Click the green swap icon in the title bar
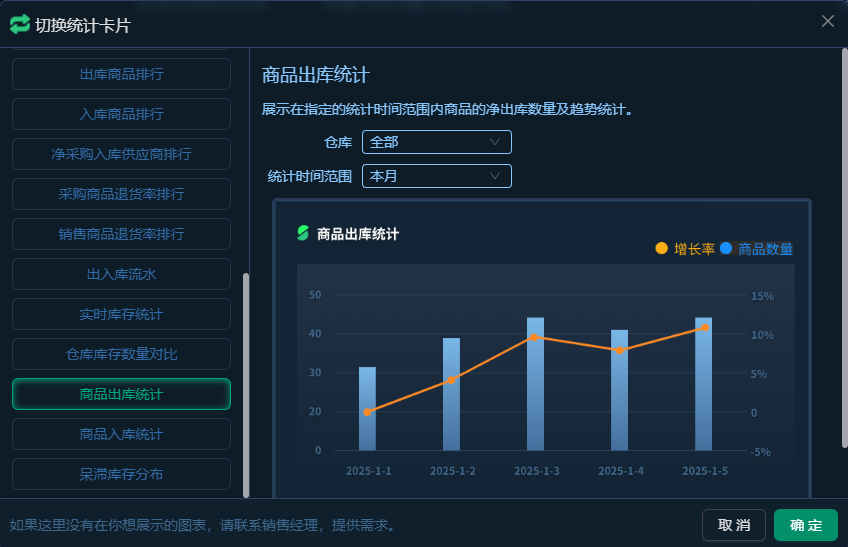 (x=20, y=24)
